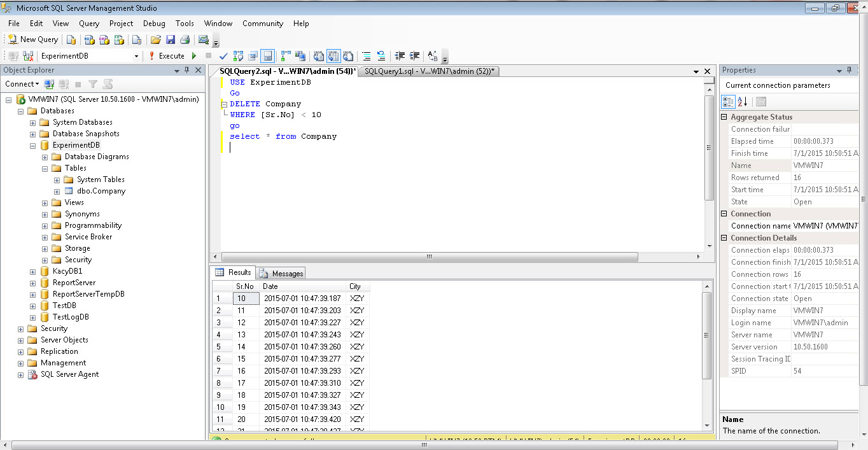Open the Query menu
This screenshot has width=868, height=450.
pyautogui.click(x=89, y=24)
